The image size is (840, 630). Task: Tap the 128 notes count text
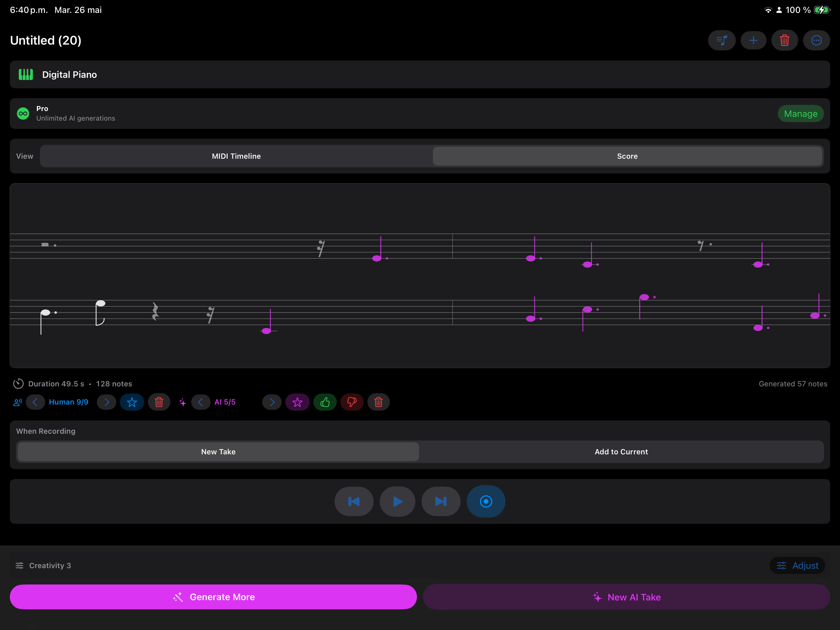click(114, 384)
